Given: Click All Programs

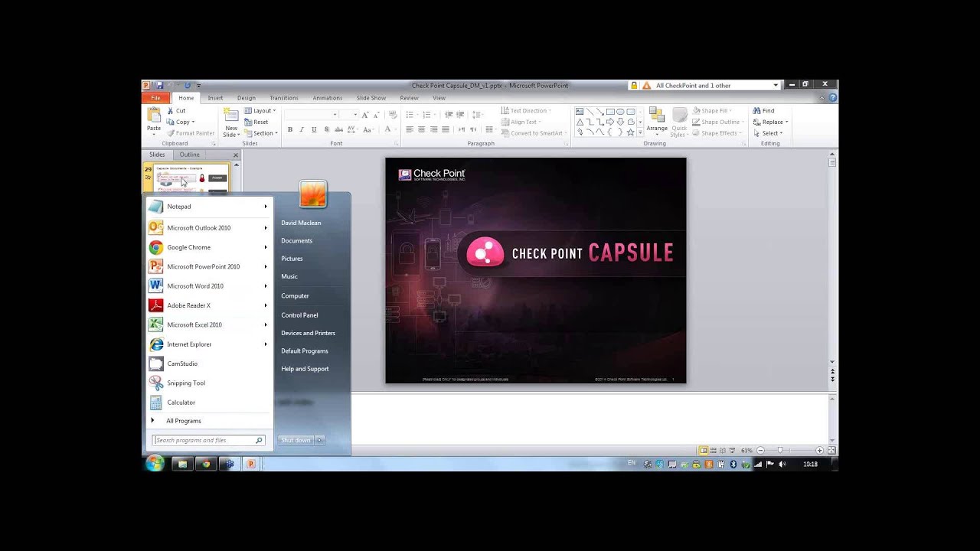Looking at the screenshot, I should click(x=184, y=421).
